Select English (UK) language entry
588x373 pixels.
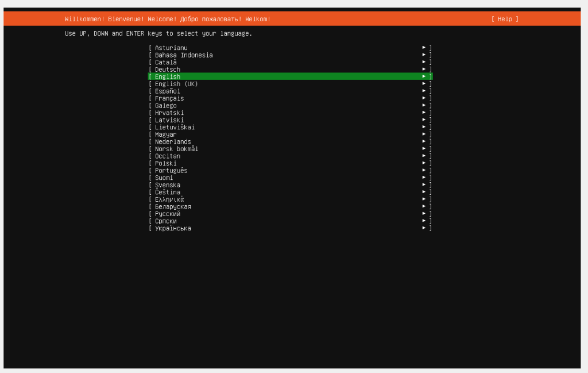[x=176, y=84]
